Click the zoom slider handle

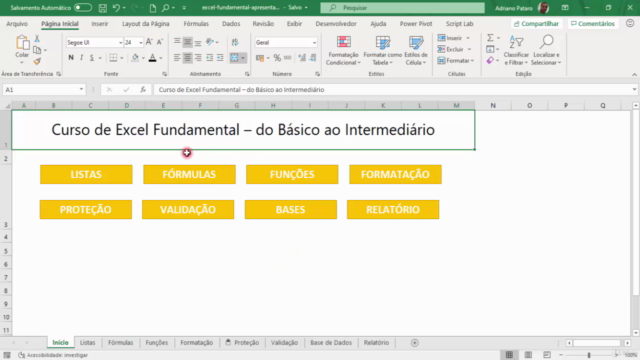click(589, 355)
